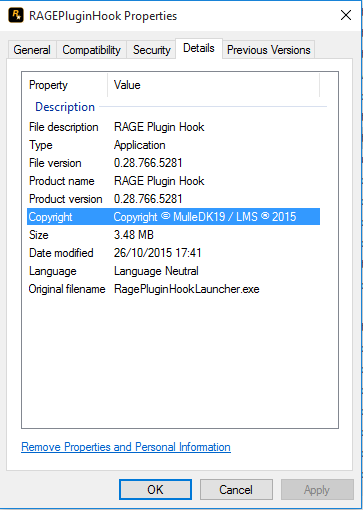Click the Language Neutral value
This screenshot has height=510, width=363.
156,271
